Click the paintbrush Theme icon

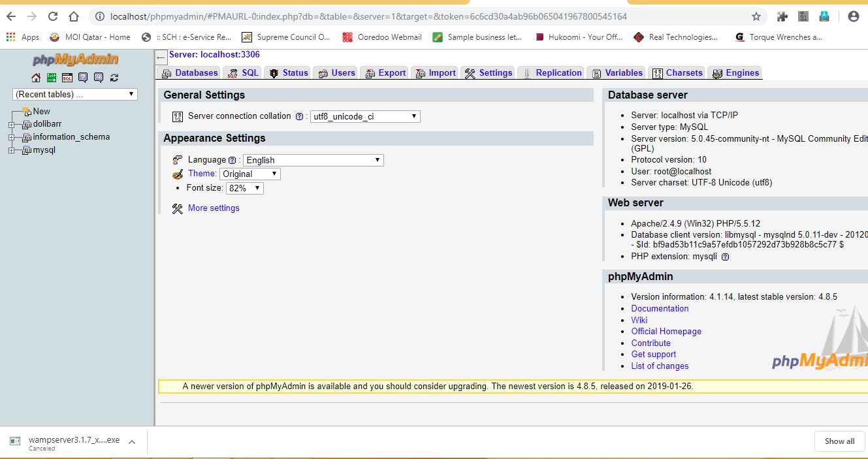click(x=178, y=174)
